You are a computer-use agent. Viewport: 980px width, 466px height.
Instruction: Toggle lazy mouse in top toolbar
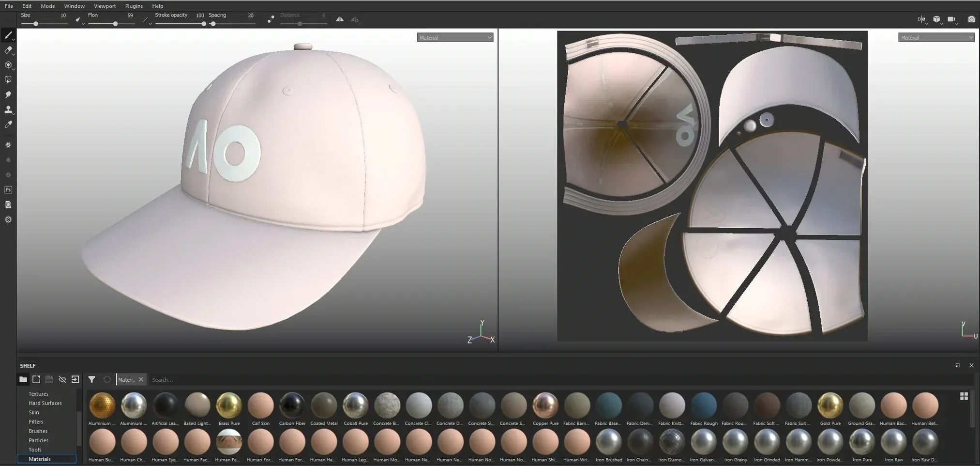point(271,19)
